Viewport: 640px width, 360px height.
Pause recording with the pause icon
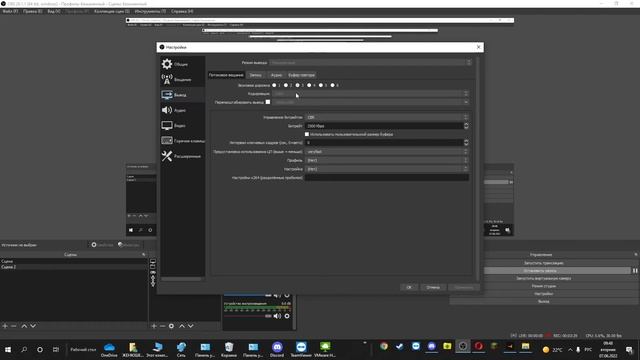635,271
